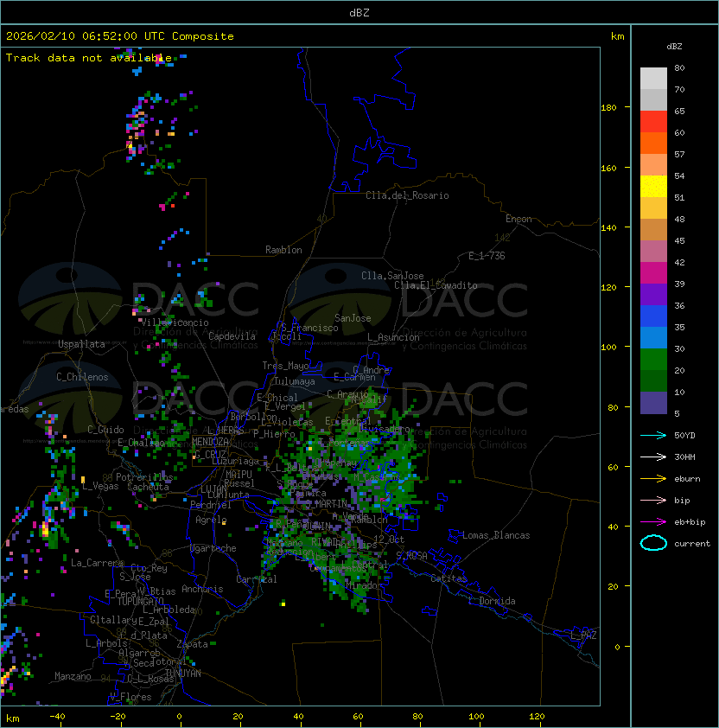The image size is (719, 728).
Task: Click the Anchoris map label
Action: point(202,589)
